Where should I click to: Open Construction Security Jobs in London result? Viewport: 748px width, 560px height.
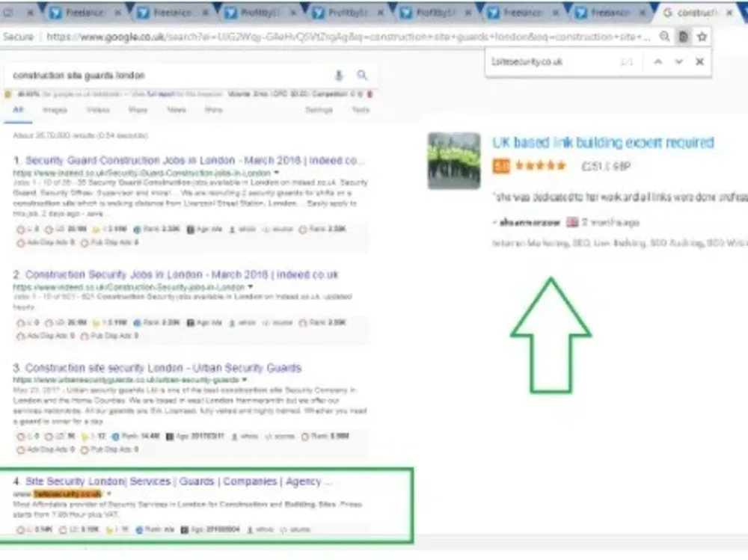[182, 274]
